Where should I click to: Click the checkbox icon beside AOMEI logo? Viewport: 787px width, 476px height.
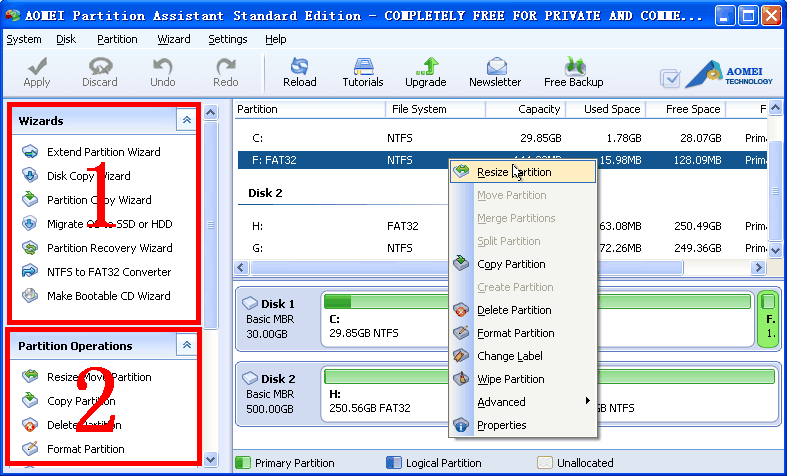[670, 78]
